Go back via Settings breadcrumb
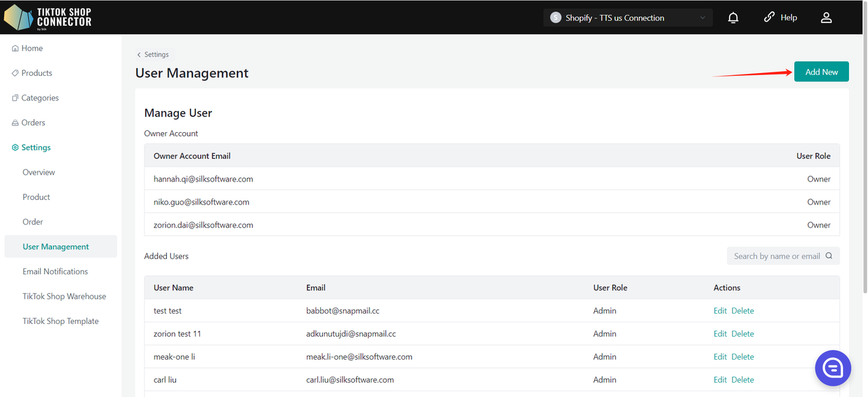This screenshot has height=397, width=868. click(x=153, y=54)
